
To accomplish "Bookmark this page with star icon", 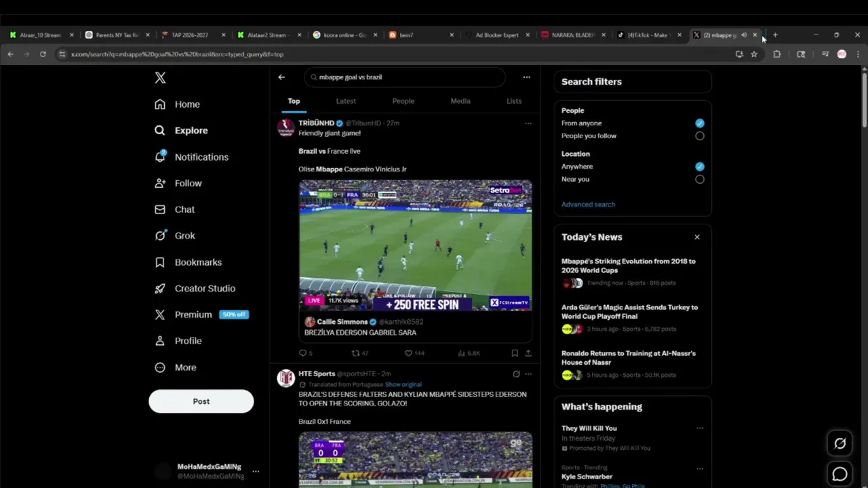I will coord(754,54).
